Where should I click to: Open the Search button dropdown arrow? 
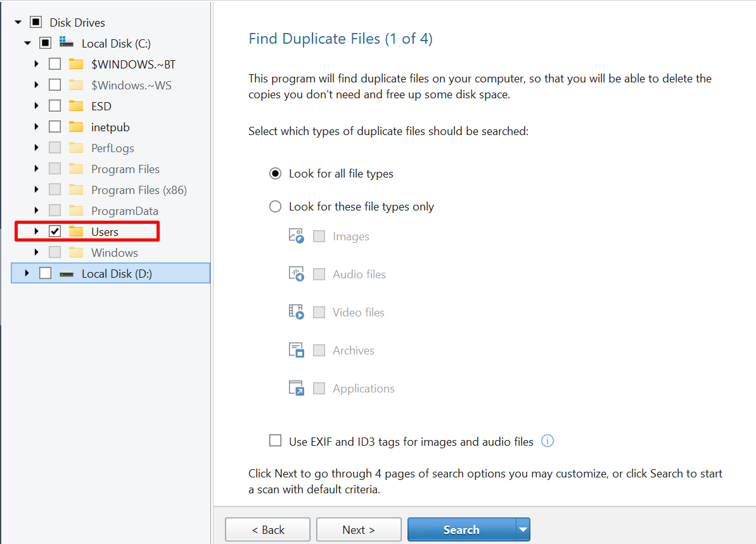point(523,529)
